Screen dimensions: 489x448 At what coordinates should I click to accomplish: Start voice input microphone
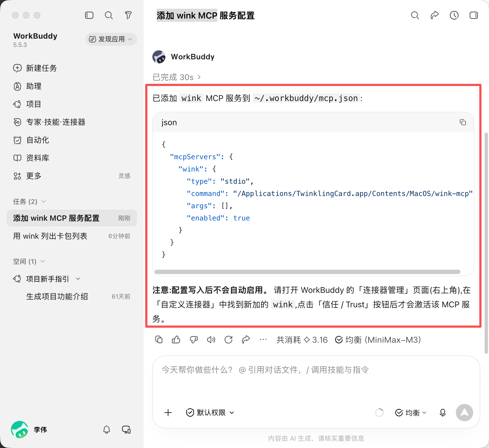tap(443, 413)
